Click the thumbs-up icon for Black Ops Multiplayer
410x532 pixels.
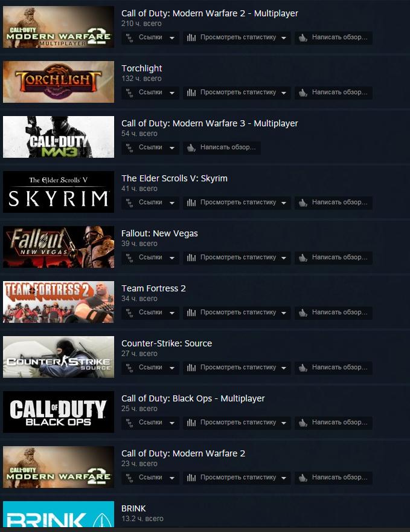pos(303,423)
